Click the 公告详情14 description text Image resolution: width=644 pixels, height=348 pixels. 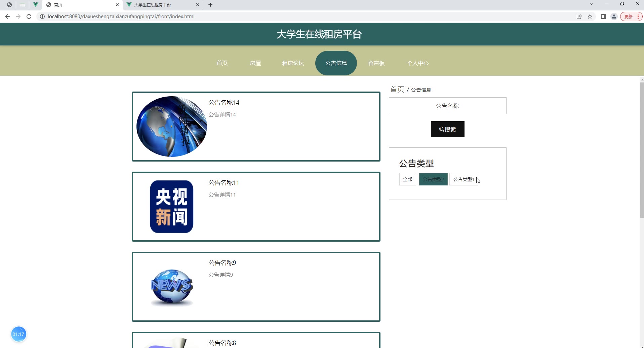pyautogui.click(x=222, y=115)
